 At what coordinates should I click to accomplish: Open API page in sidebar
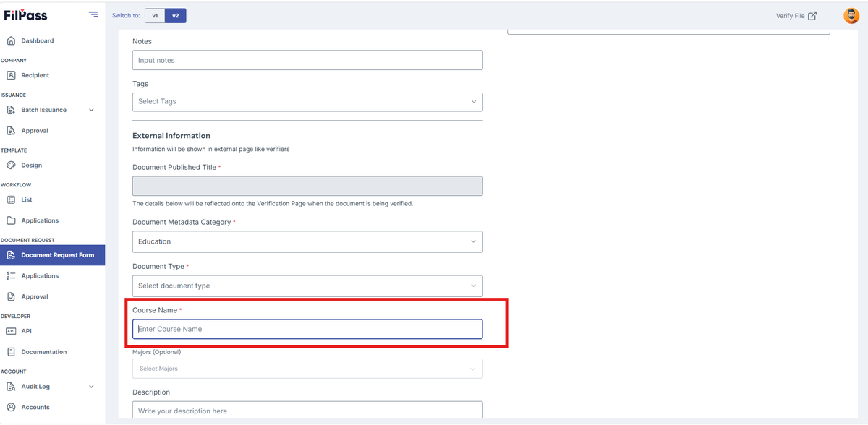click(x=27, y=331)
